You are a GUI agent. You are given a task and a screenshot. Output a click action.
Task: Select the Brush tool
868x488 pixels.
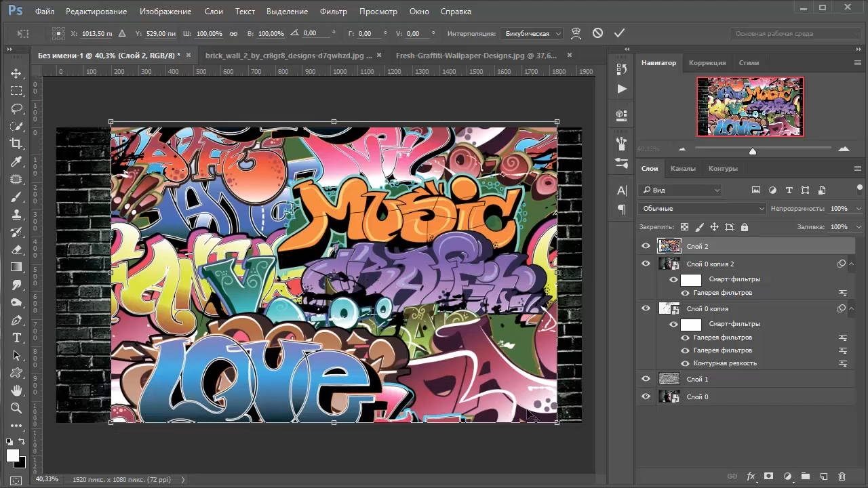[16, 197]
